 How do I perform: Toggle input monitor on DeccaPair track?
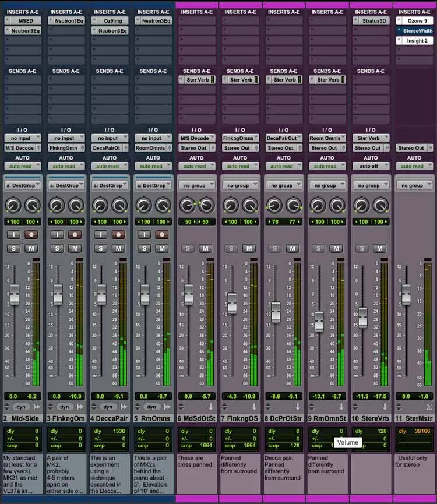101,235
